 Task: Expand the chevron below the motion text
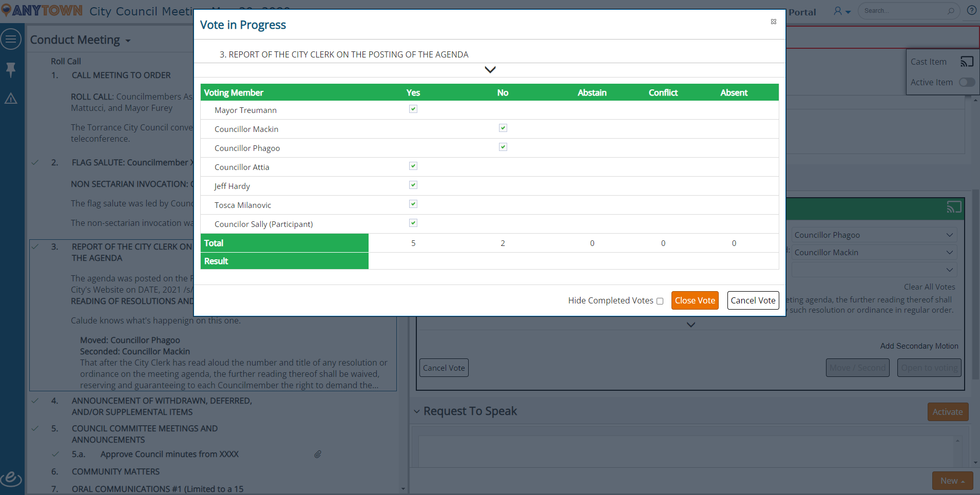point(691,325)
